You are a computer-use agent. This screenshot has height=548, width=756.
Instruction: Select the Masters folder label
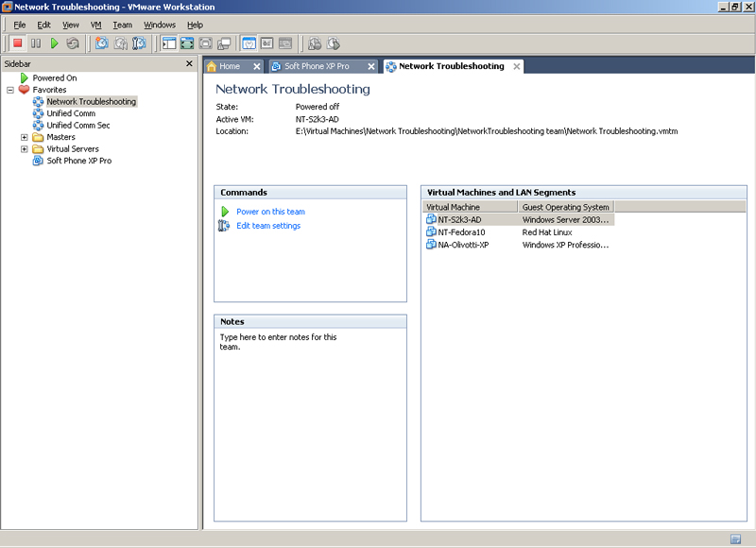pyautogui.click(x=60, y=137)
